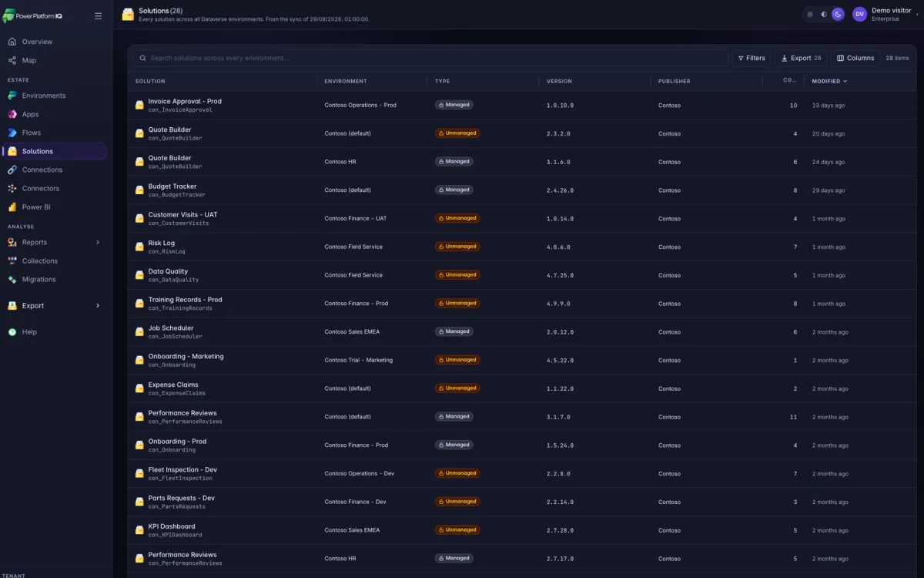Collapse sidebar with the hamburger icon
This screenshot has height=578, width=924.
click(98, 16)
